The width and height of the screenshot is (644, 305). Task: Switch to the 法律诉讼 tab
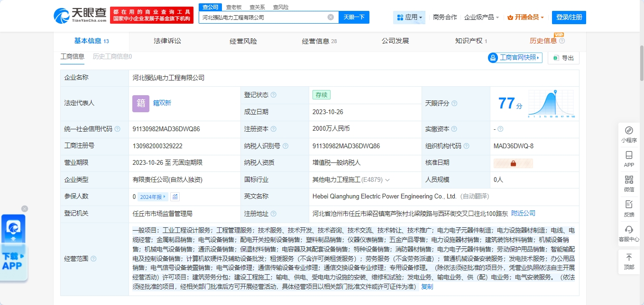tap(167, 41)
